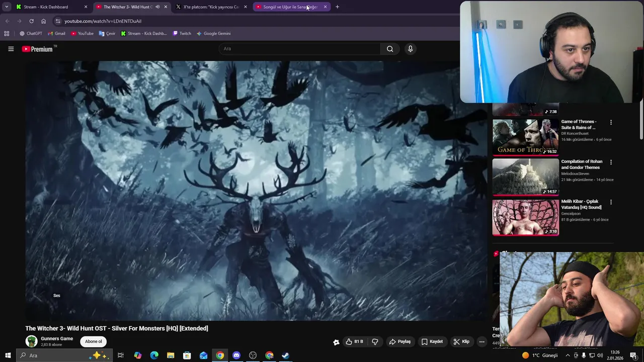
Task: Click the browser address bar URL
Action: coord(103,21)
